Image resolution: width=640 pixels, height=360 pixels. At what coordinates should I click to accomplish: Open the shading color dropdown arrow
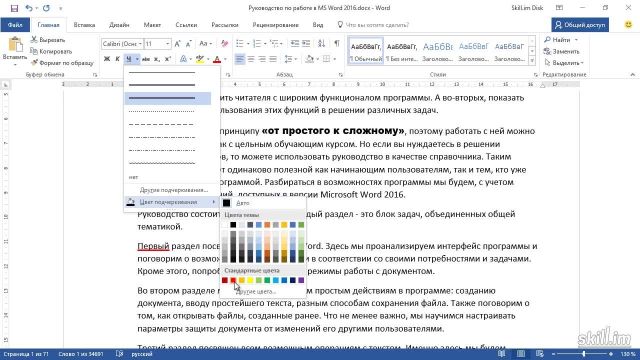coord(317,59)
